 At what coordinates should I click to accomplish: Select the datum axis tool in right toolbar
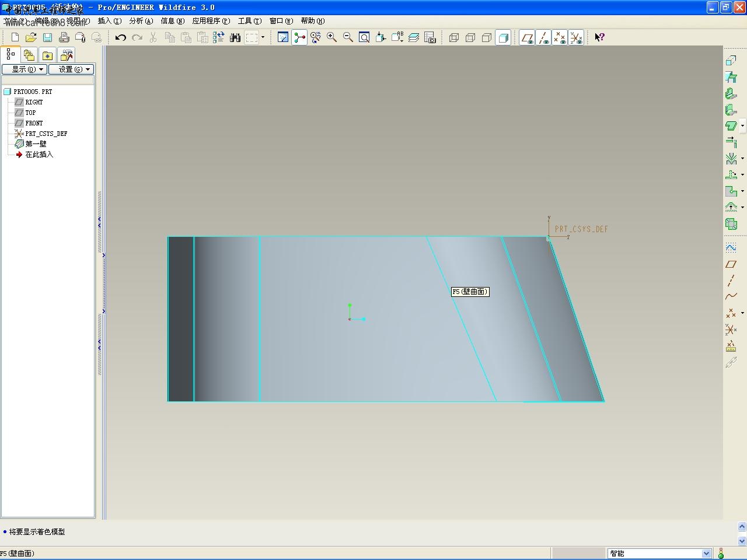tap(731, 281)
